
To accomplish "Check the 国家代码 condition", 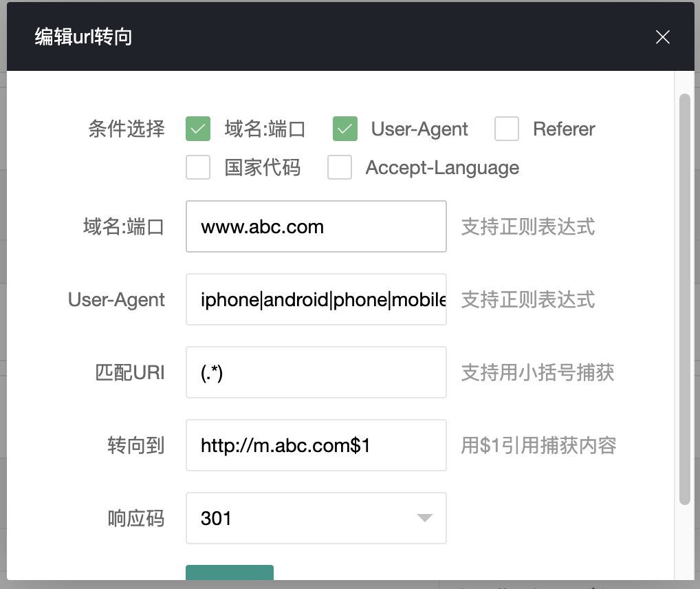I will coord(197,167).
